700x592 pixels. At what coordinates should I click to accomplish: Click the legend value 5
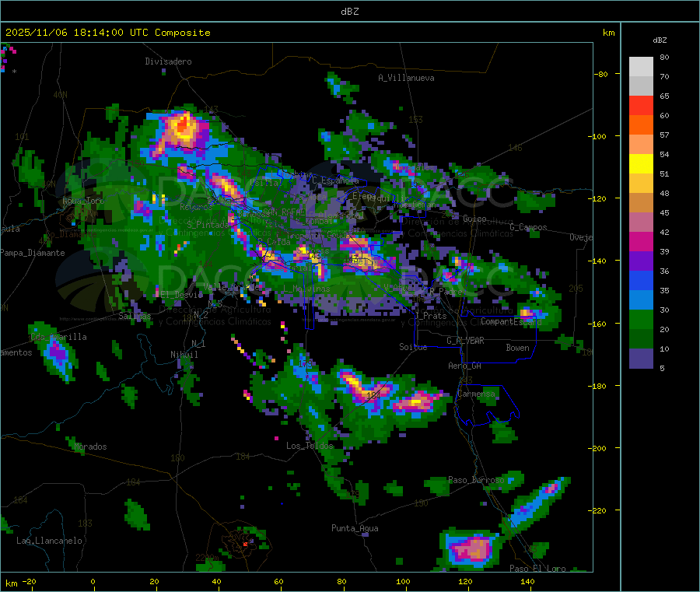662,368
